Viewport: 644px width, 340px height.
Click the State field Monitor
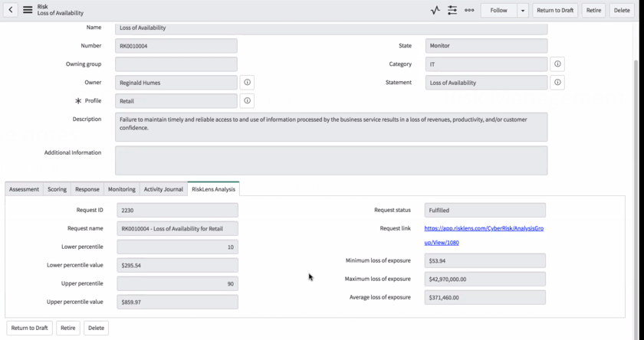486,45
